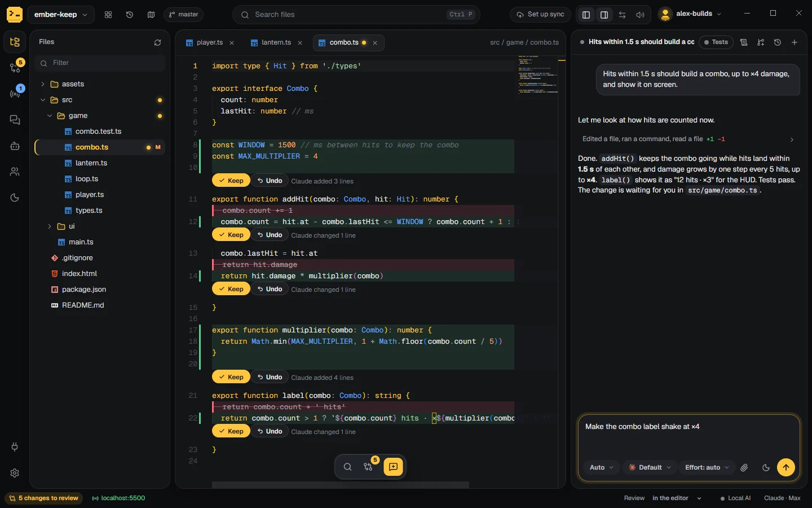Expand the edited file summary chevron
This screenshot has height=508, width=812.
(x=792, y=139)
